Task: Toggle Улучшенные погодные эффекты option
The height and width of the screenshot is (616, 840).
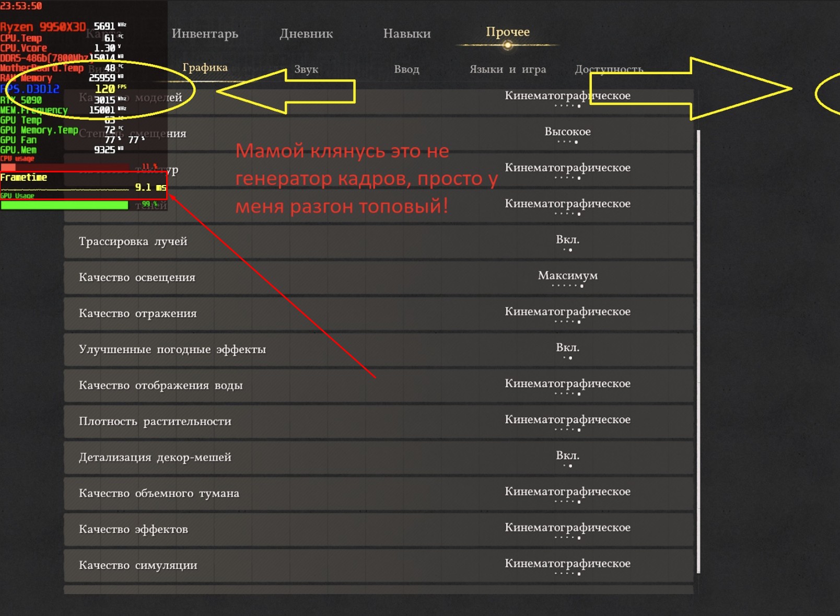Action: coord(379,350)
